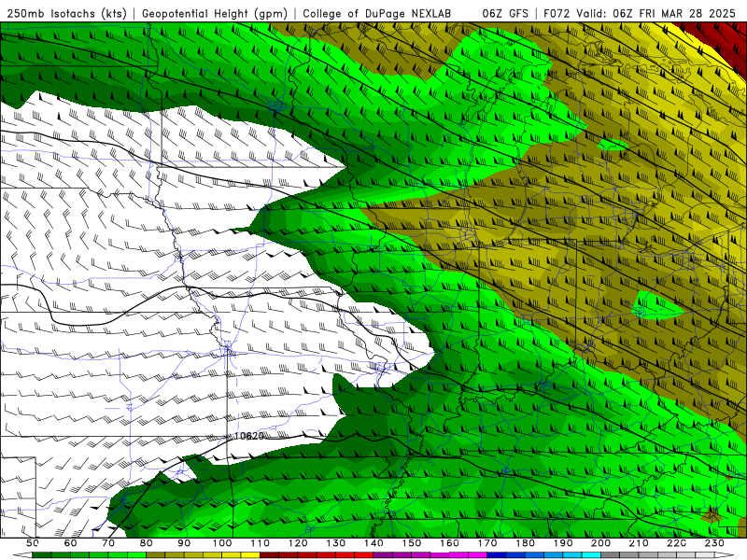Click the 110 value on the color scale

click(261, 543)
